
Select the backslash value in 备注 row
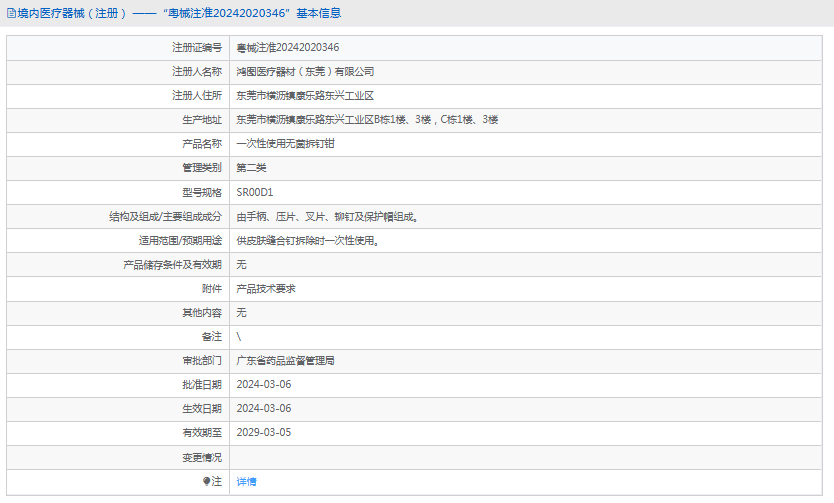(x=239, y=337)
